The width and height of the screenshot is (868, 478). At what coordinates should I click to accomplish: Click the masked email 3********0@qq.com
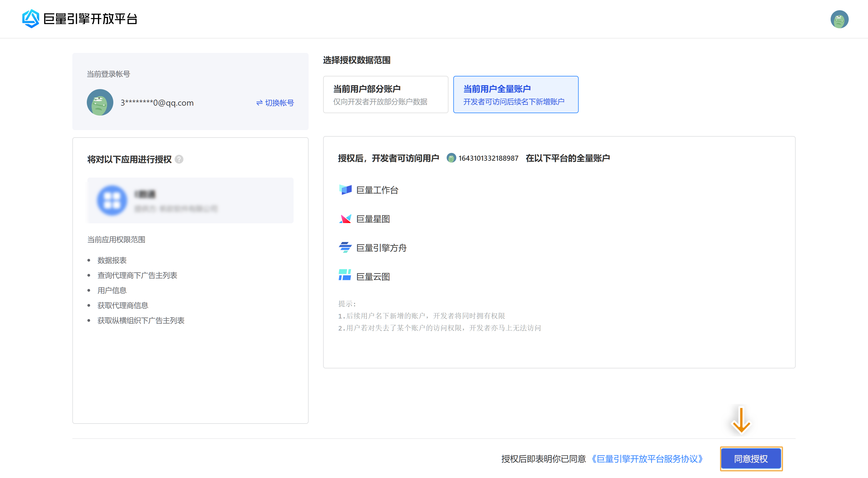(x=156, y=103)
